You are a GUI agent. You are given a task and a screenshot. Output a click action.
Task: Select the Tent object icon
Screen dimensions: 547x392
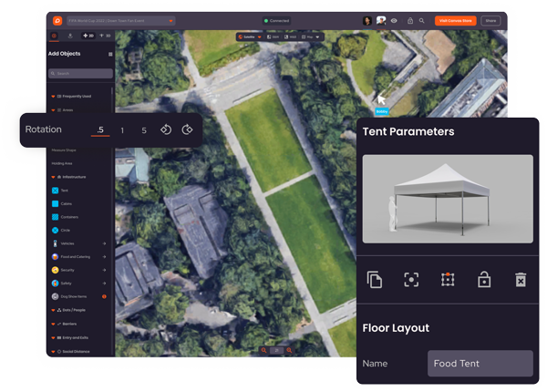55,191
